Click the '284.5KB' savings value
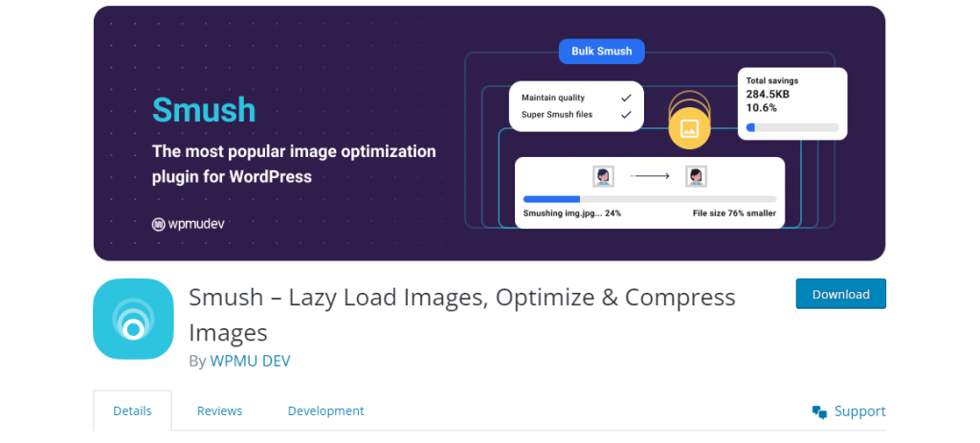This screenshot has width=980, height=443. click(x=768, y=95)
